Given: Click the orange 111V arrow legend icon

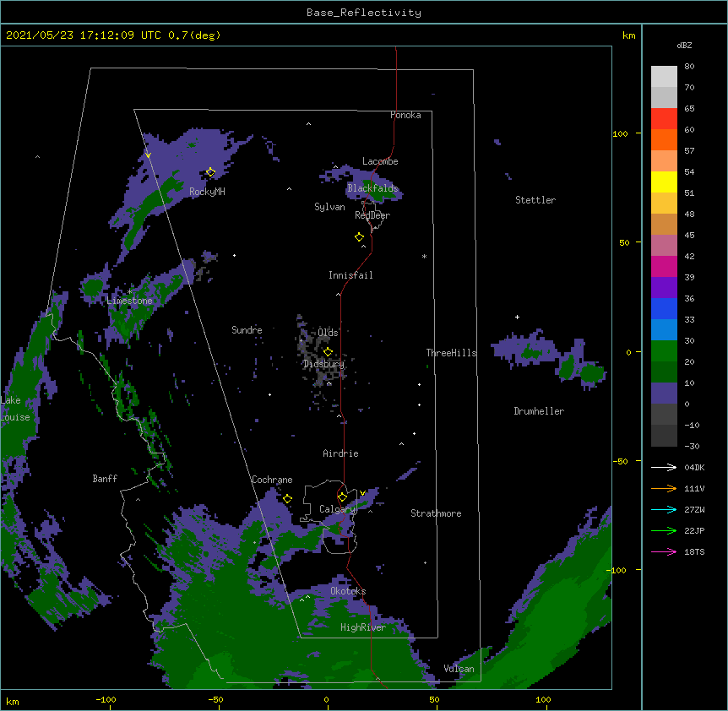Looking at the screenshot, I should pyautogui.click(x=664, y=488).
